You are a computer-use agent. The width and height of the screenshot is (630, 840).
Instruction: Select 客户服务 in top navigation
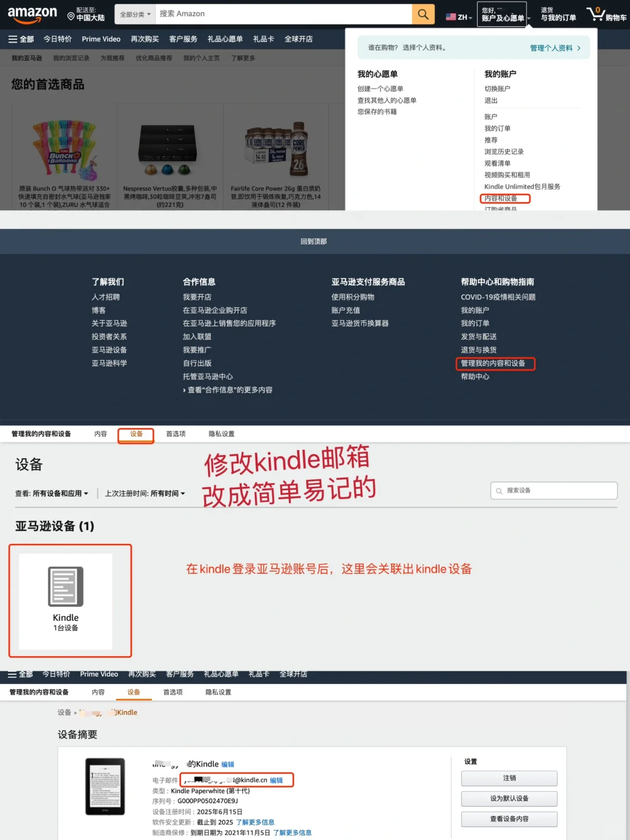[183, 39]
